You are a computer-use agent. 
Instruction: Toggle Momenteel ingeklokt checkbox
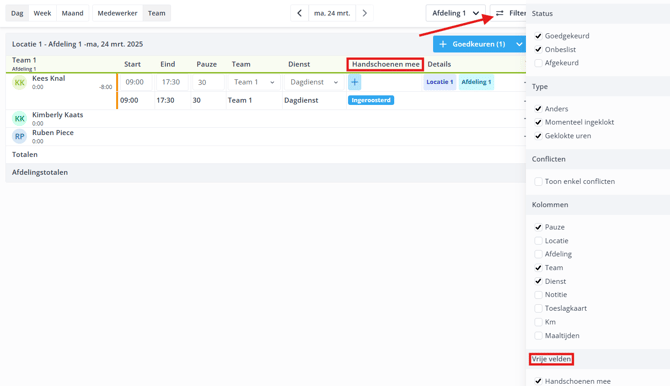pyautogui.click(x=538, y=122)
